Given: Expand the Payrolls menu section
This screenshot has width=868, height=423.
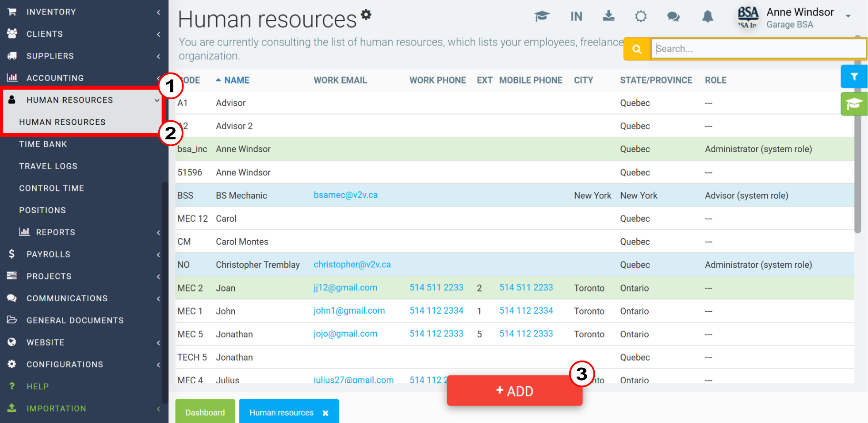Looking at the screenshot, I should [x=84, y=254].
